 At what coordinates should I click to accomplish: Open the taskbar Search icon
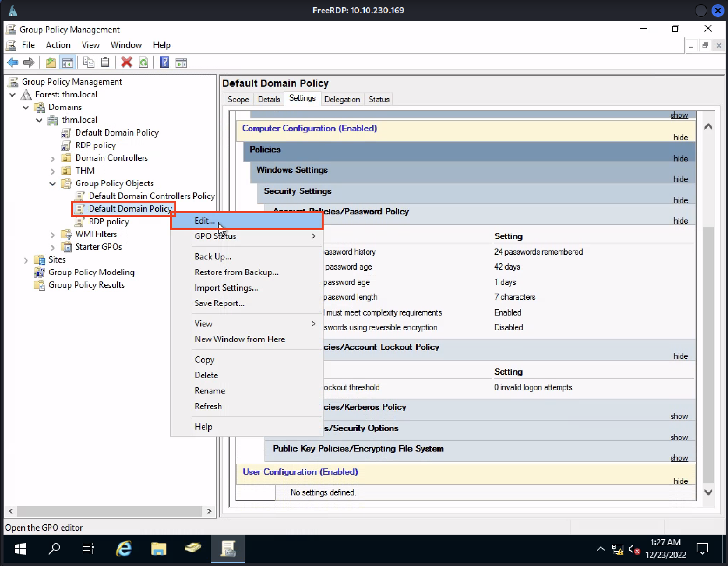(54, 549)
